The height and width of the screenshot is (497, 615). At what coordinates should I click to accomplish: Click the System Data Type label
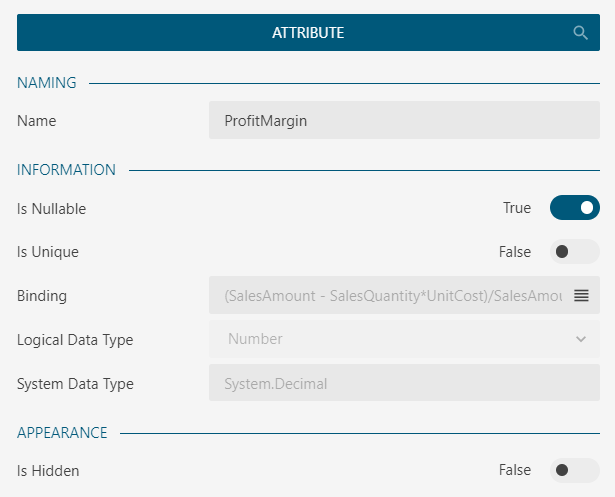pos(75,384)
